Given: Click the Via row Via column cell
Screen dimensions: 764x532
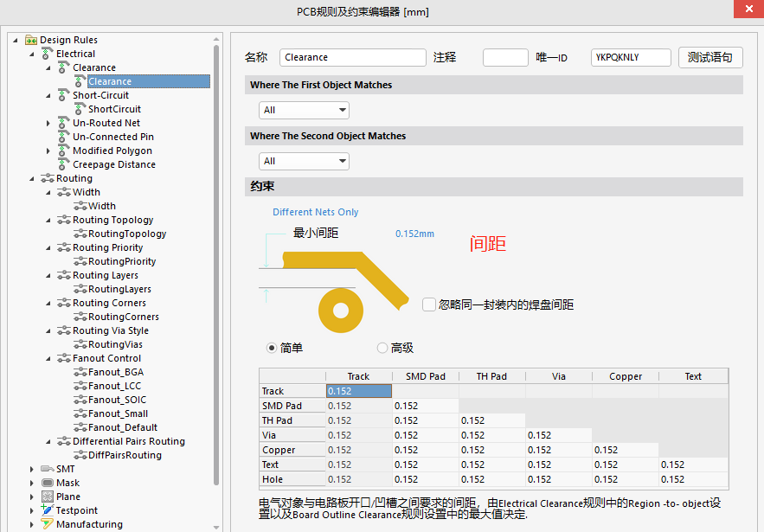Looking at the screenshot, I should coord(558,435).
